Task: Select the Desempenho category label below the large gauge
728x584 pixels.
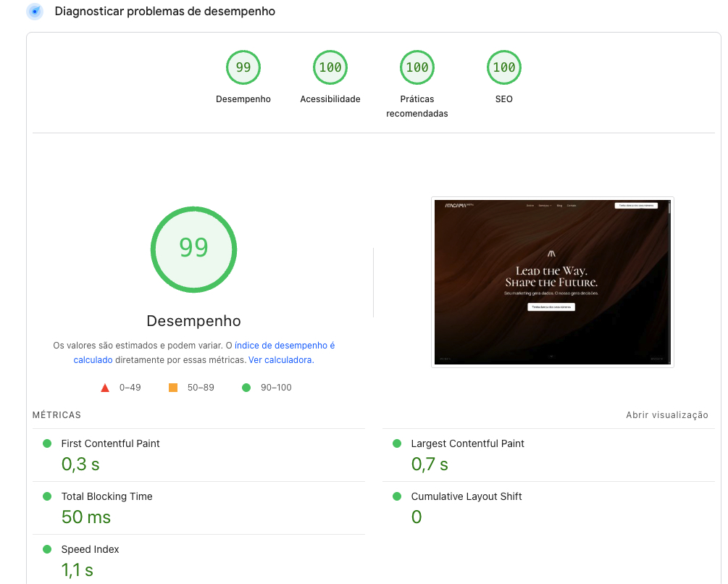Action: (x=193, y=321)
